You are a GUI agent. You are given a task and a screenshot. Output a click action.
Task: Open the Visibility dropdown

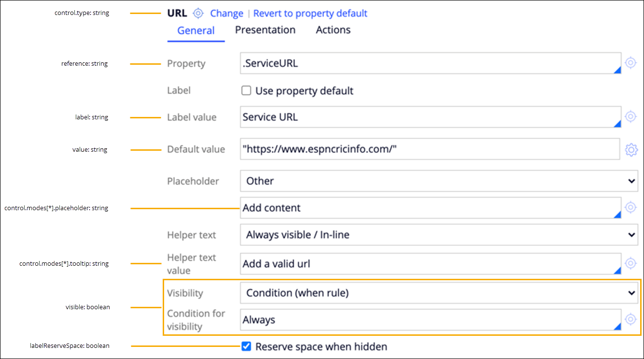pos(438,293)
